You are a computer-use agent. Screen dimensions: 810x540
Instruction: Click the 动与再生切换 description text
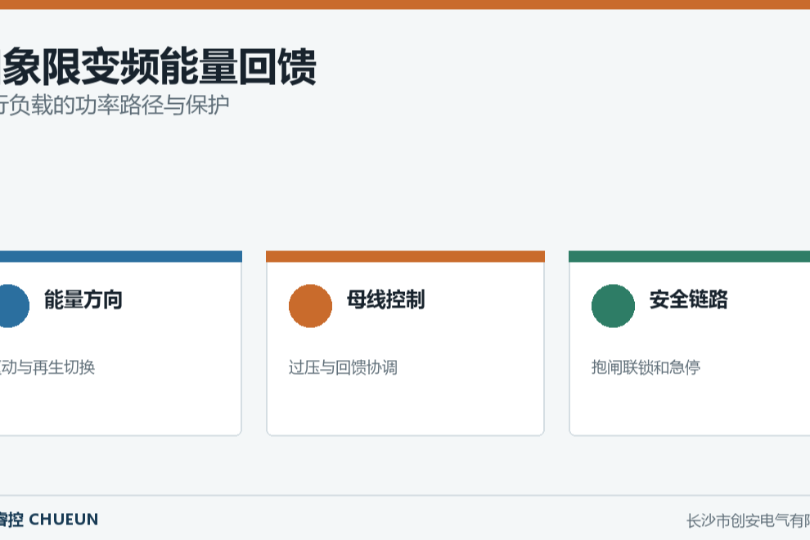48,367
